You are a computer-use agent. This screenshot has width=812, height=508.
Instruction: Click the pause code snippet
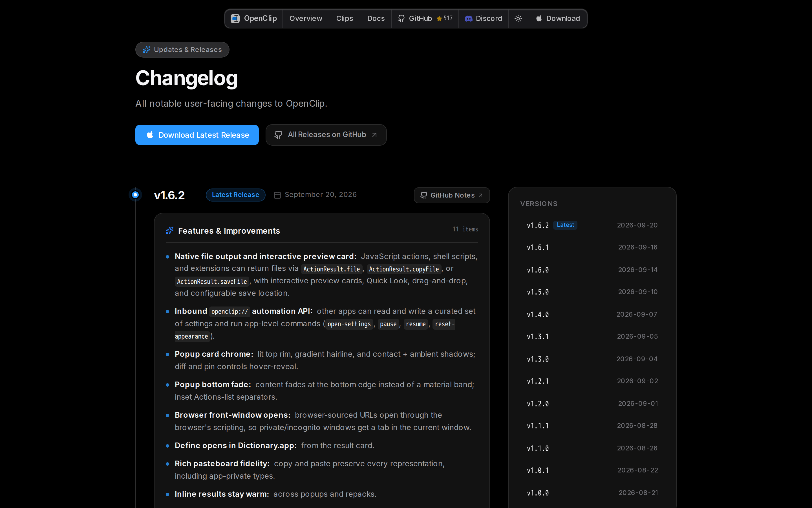pyautogui.click(x=388, y=324)
